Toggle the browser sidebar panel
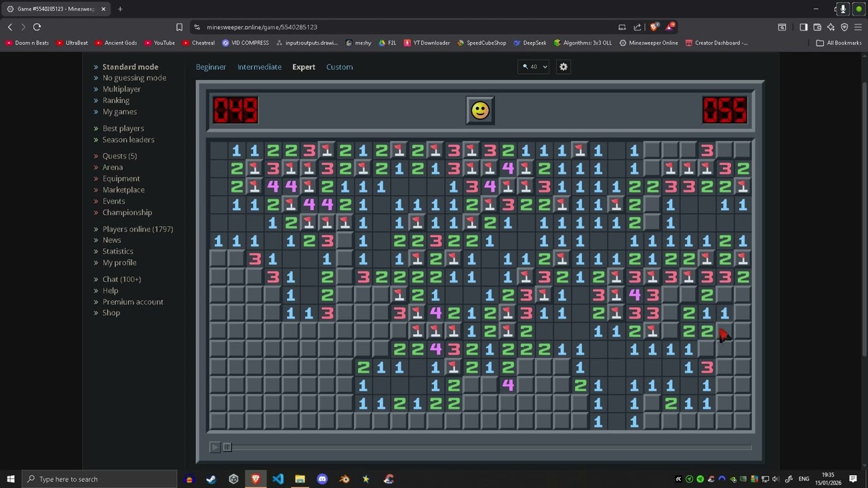The width and height of the screenshot is (868, 488). tap(804, 27)
